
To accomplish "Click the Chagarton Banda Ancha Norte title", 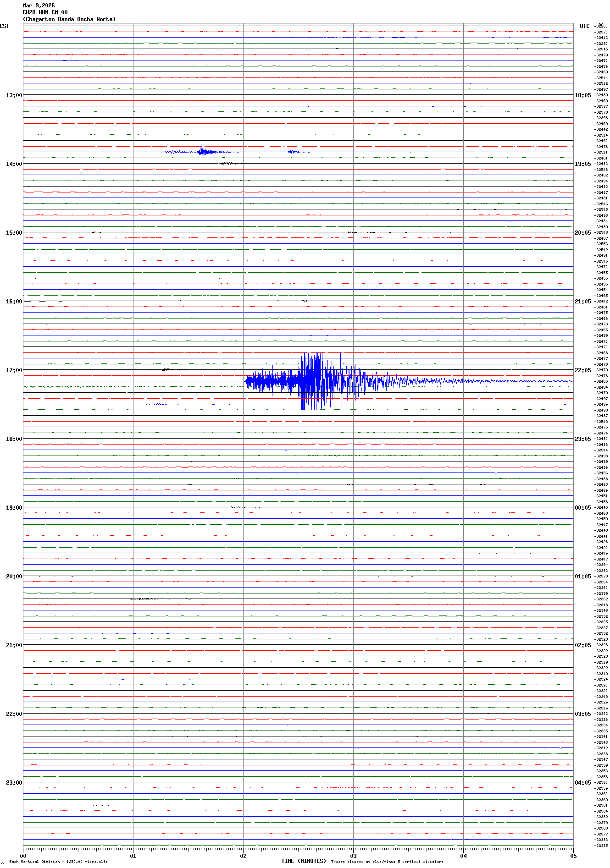I will click(69, 19).
